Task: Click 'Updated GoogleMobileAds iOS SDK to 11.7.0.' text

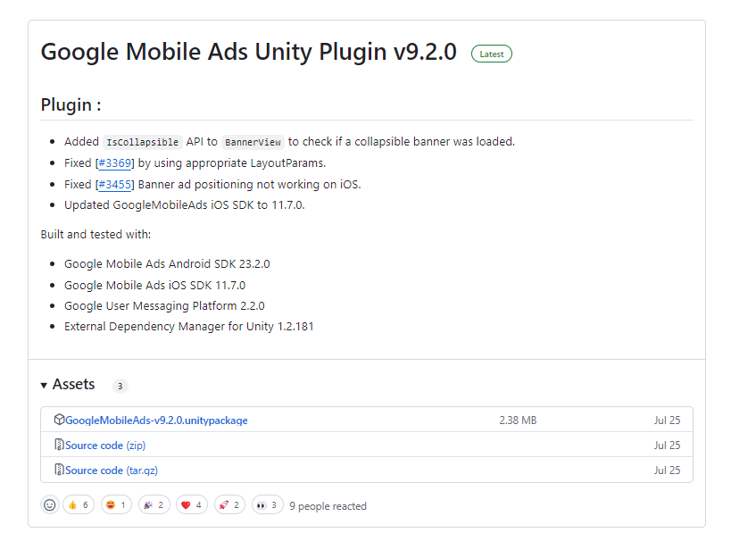Action: (x=184, y=205)
